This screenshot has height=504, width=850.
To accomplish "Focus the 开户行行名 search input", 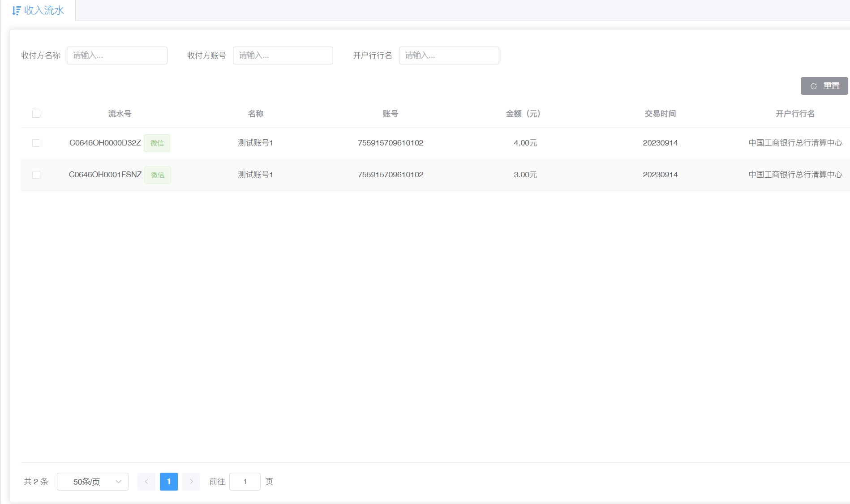I will (x=449, y=56).
